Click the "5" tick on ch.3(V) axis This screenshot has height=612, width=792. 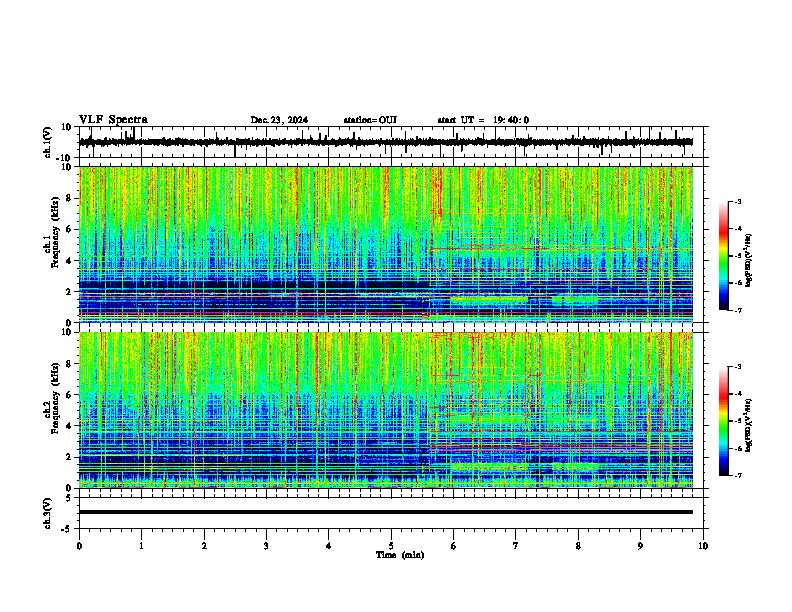69,498
